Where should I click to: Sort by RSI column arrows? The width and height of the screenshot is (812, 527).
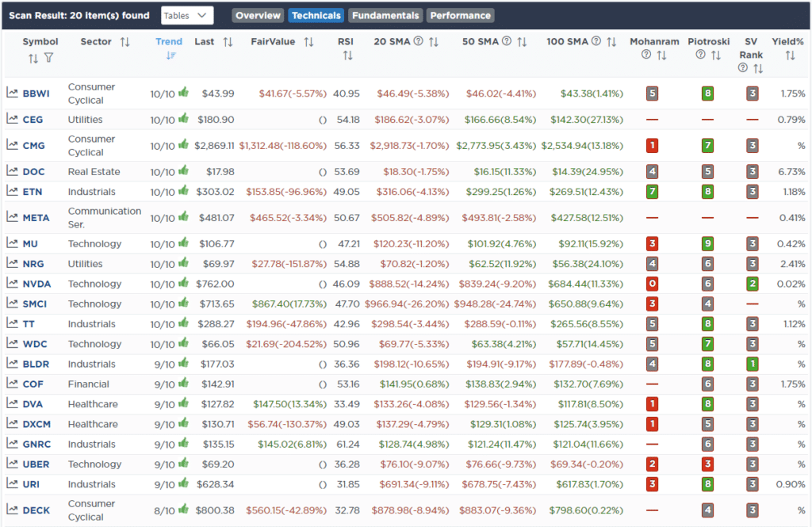click(347, 55)
